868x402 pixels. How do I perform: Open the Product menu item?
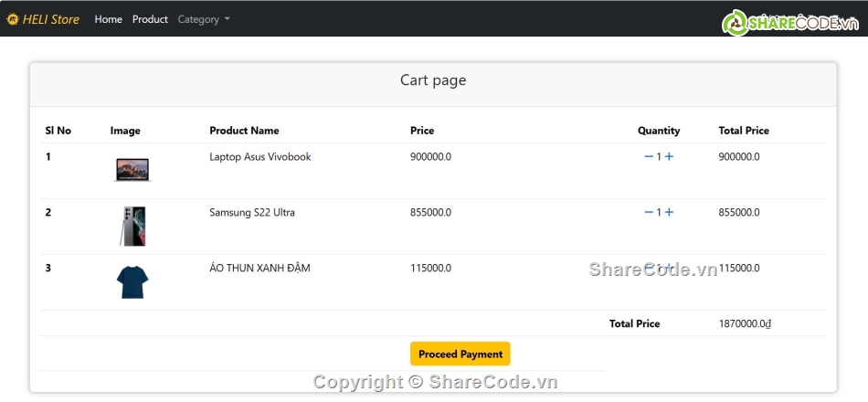point(150,19)
